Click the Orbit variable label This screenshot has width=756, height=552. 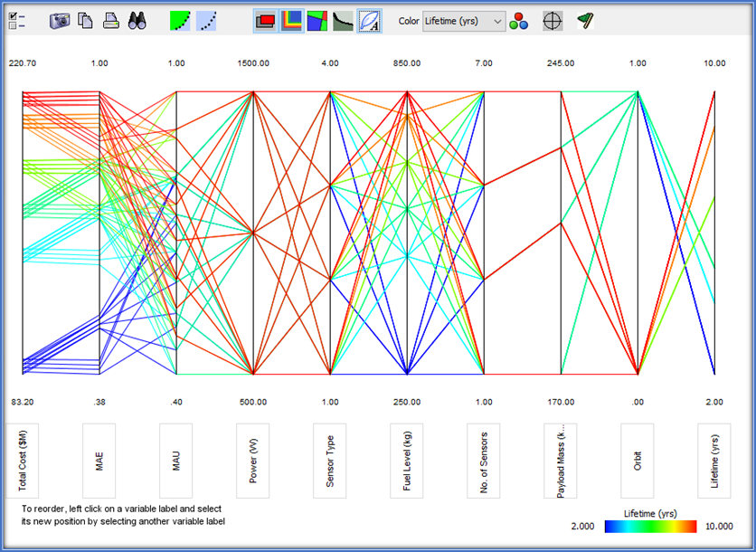[638, 460]
